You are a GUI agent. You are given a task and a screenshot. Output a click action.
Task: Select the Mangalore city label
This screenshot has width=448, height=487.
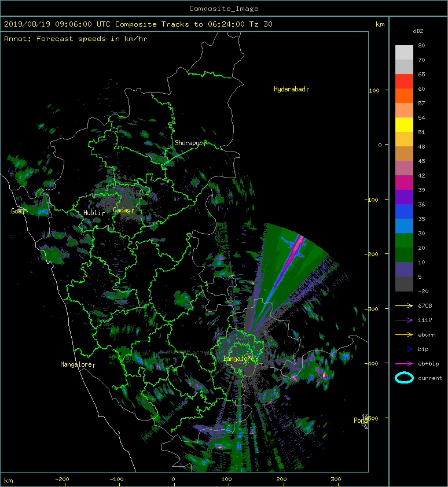pyautogui.click(x=78, y=364)
